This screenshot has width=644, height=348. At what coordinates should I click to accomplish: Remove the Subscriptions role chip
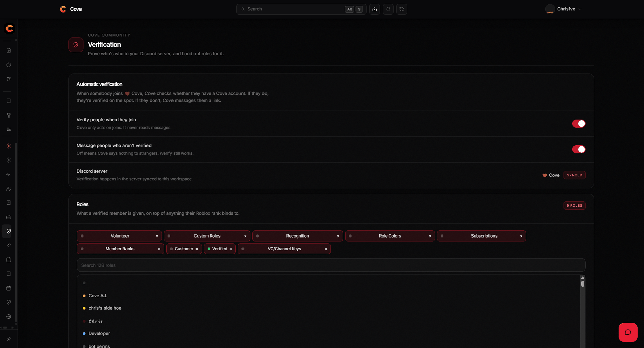[521, 236]
